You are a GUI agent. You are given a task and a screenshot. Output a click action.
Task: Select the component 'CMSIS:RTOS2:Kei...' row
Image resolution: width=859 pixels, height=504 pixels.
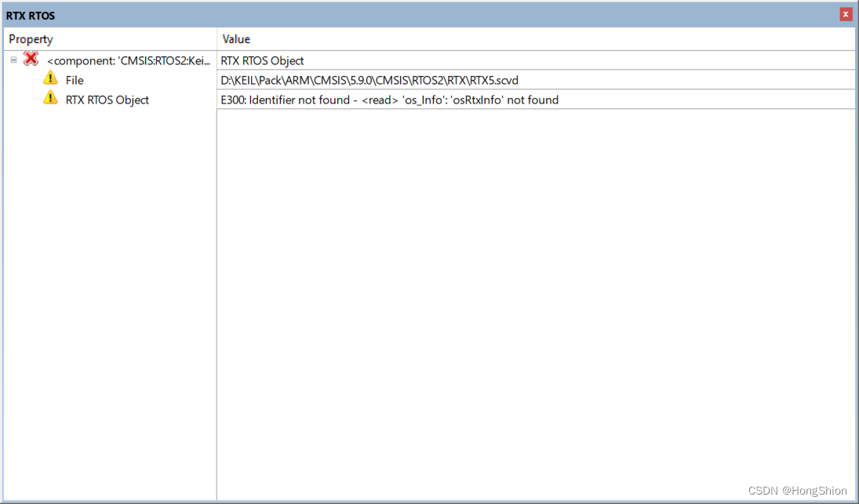pyautogui.click(x=129, y=60)
